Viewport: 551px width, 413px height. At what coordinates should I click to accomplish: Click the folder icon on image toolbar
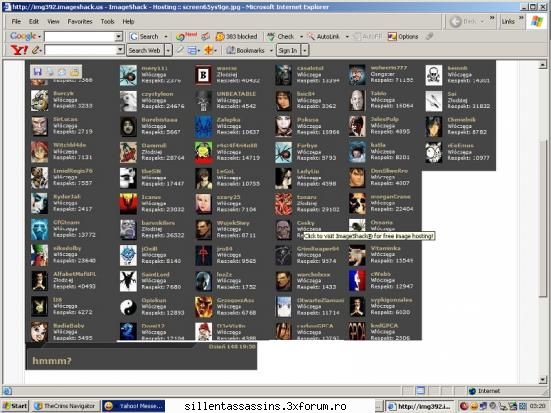coord(74,72)
